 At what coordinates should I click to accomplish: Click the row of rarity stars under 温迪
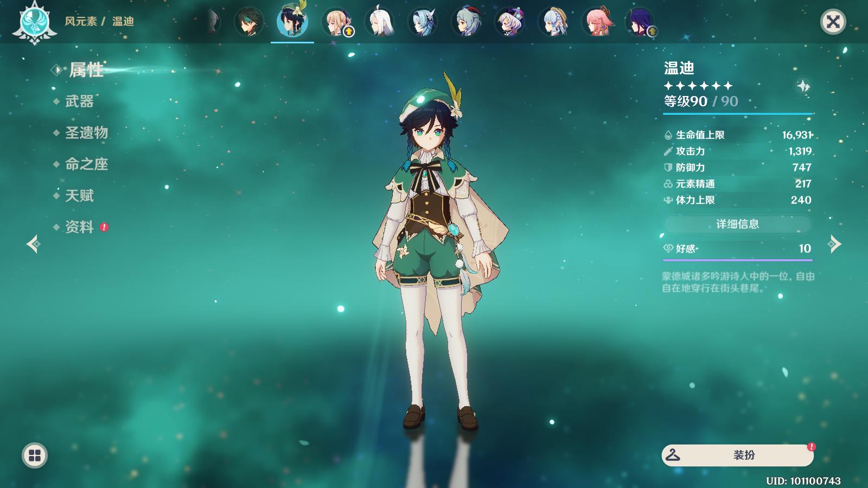point(698,86)
